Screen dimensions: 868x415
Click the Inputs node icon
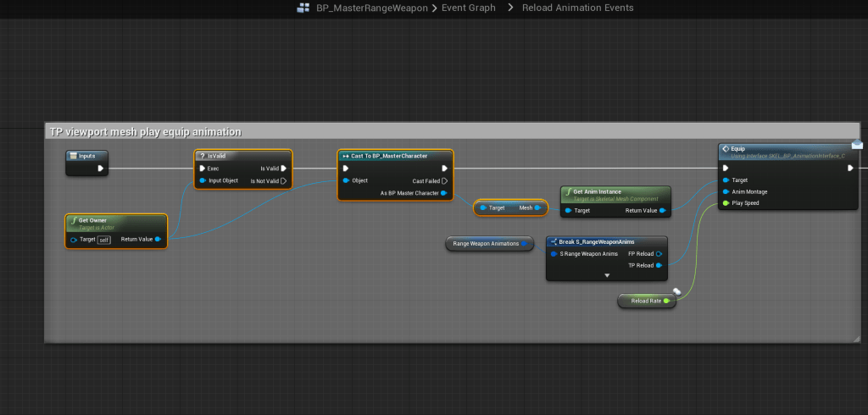tap(74, 156)
